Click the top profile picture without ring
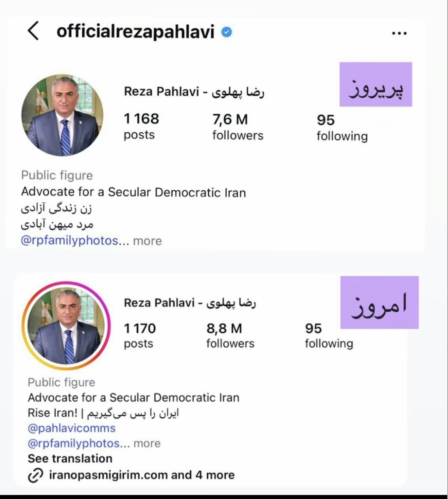Screen dimensions: 448x499 point(62,115)
